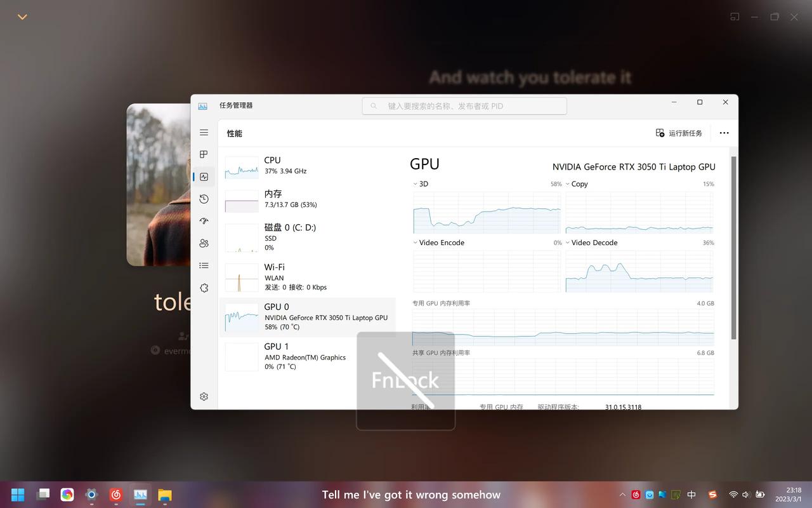The width and height of the screenshot is (812, 508).
Task: Open the App history sidebar icon
Action: click(204, 199)
